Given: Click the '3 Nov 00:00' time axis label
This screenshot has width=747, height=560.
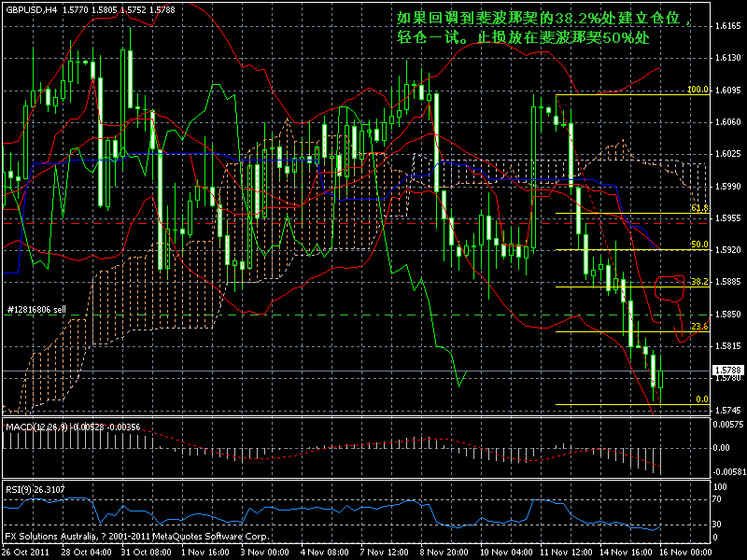Looking at the screenshot, I should 265,553.
